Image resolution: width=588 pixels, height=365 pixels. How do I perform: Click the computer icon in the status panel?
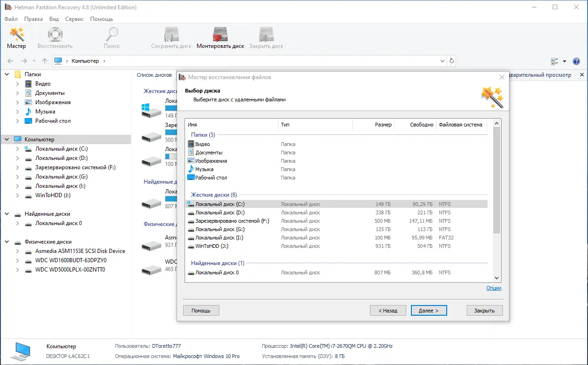[x=20, y=351]
